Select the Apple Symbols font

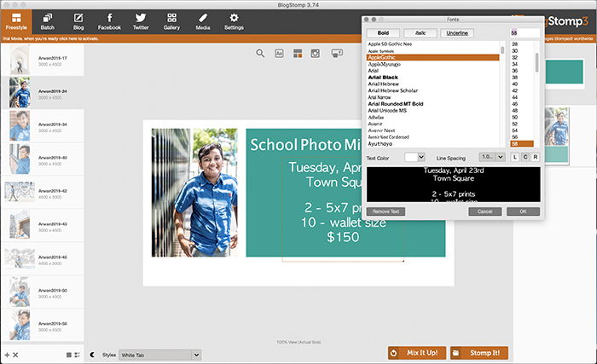pos(433,51)
